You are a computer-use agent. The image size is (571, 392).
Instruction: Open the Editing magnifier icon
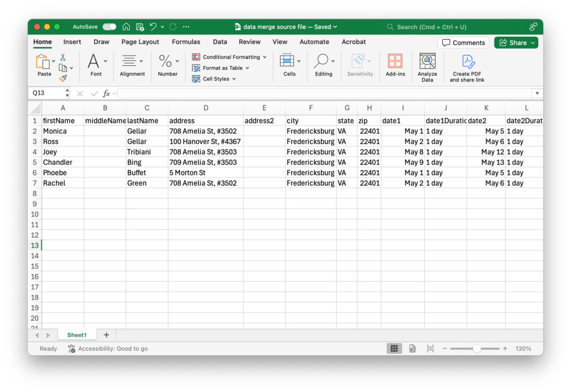click(321, 61)
